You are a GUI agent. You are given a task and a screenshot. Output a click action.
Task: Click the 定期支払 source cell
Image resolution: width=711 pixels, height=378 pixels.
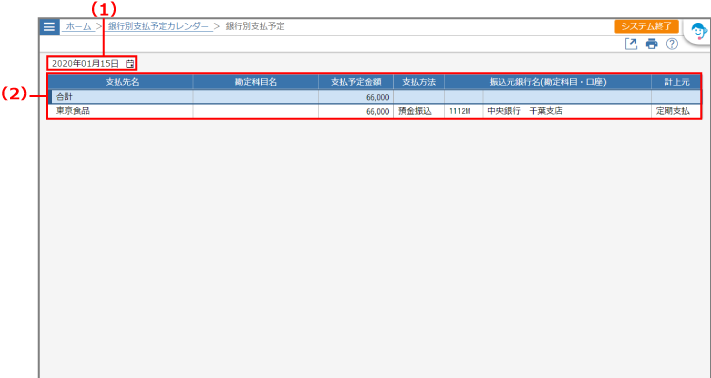click(x=677, y=111)
